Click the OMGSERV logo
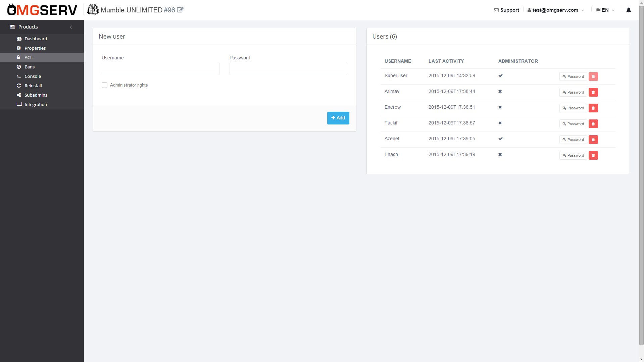Image resolution: width=644 pixels, height=362 pixels. [x=42, y=10]
